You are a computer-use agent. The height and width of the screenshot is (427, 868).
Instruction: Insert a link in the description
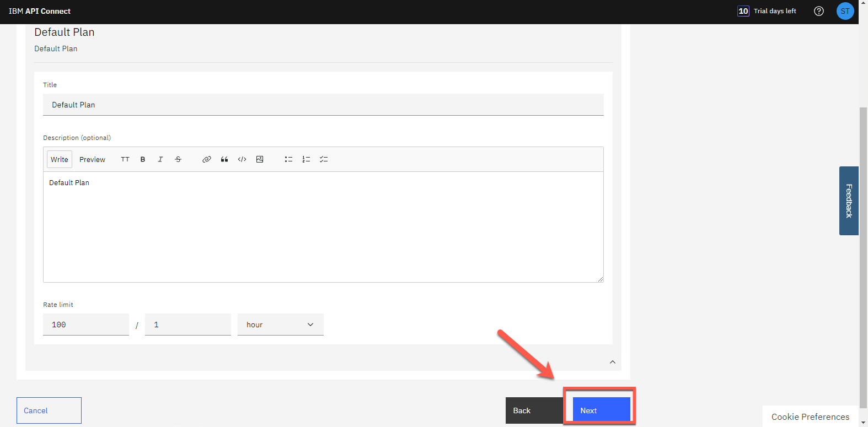point(207,159)
